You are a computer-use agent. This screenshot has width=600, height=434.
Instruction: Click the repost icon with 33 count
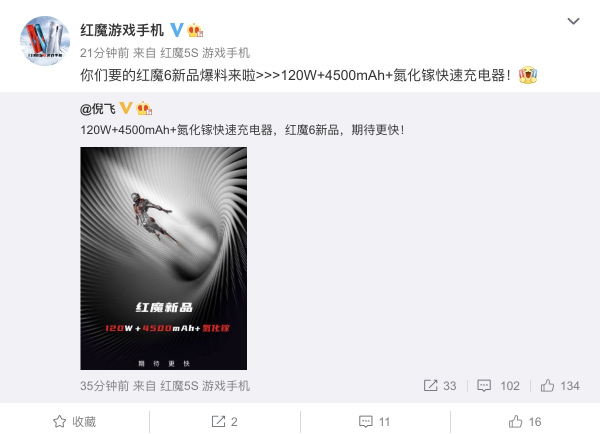[440, 385]
